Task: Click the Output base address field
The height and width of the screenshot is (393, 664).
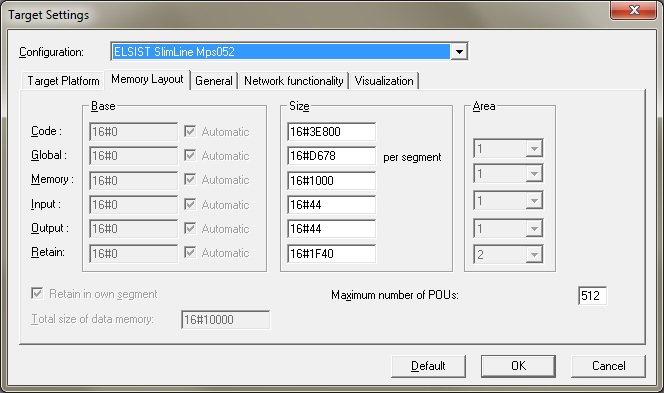Action: 133,229
